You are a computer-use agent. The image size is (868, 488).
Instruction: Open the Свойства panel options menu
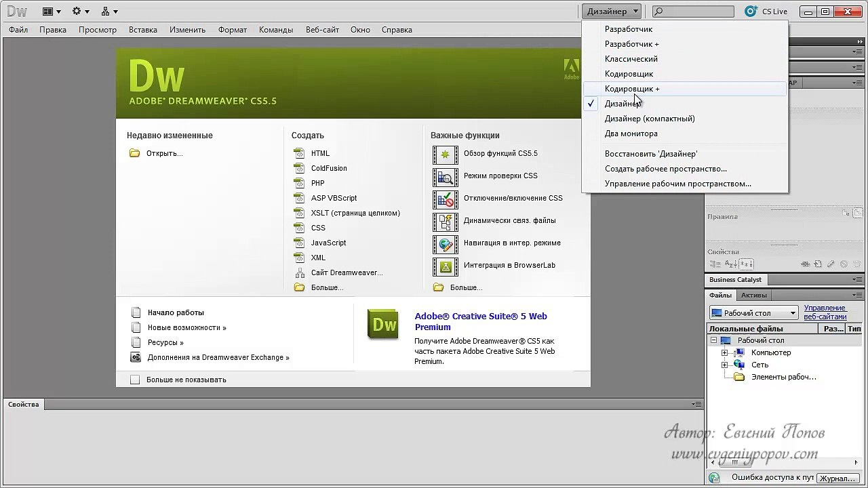(696, 404)
